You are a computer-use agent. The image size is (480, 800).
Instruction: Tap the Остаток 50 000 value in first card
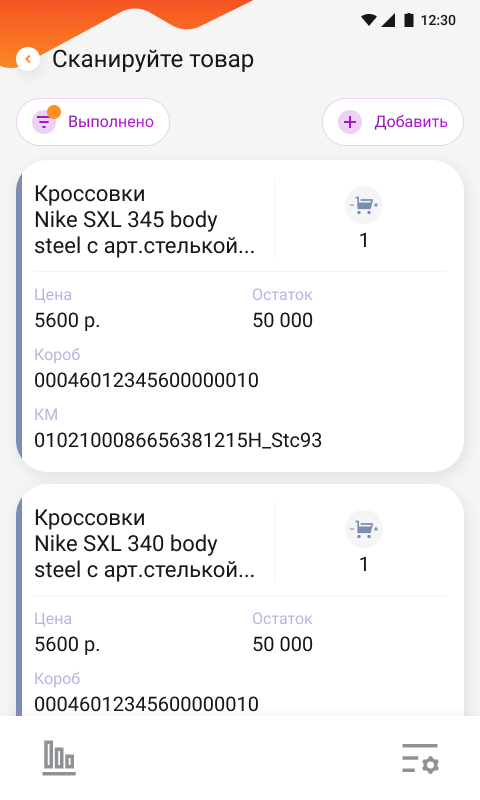[283, 320]
